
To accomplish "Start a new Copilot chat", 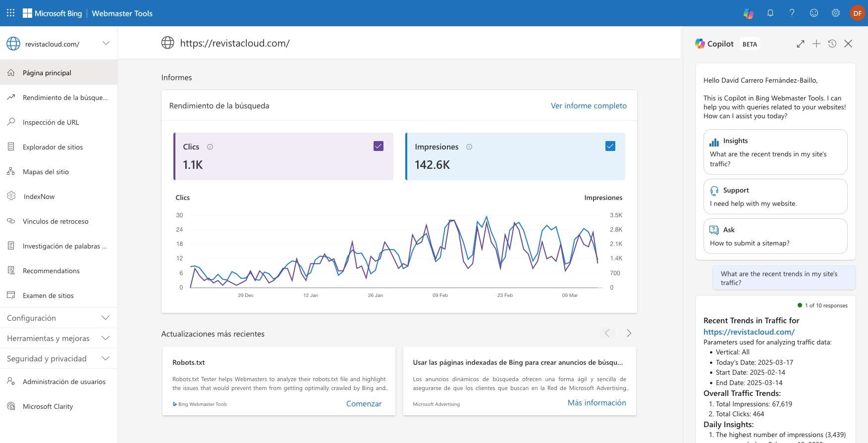I will 816,44.
